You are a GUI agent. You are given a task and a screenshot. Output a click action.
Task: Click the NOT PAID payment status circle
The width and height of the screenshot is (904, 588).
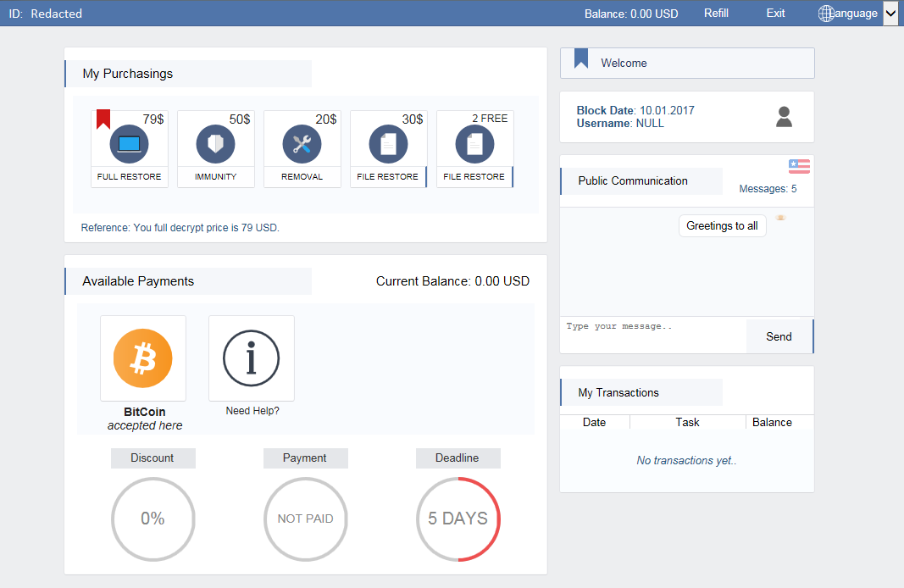[x=306, y=519]
